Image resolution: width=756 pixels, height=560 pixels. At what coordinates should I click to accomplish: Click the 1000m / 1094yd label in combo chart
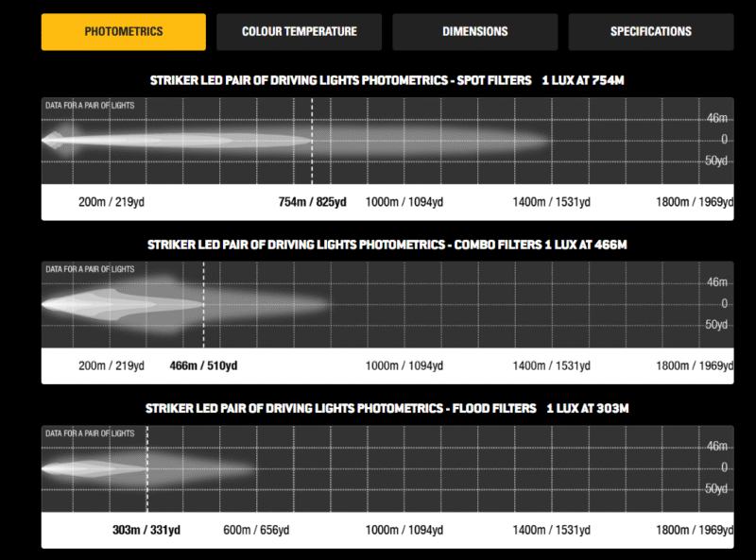404,365
